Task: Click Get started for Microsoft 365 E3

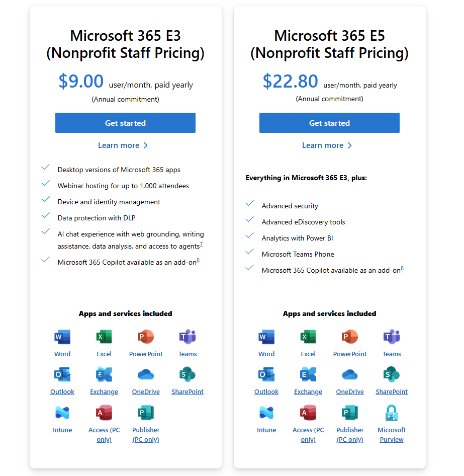Action: tap(125, 123)
